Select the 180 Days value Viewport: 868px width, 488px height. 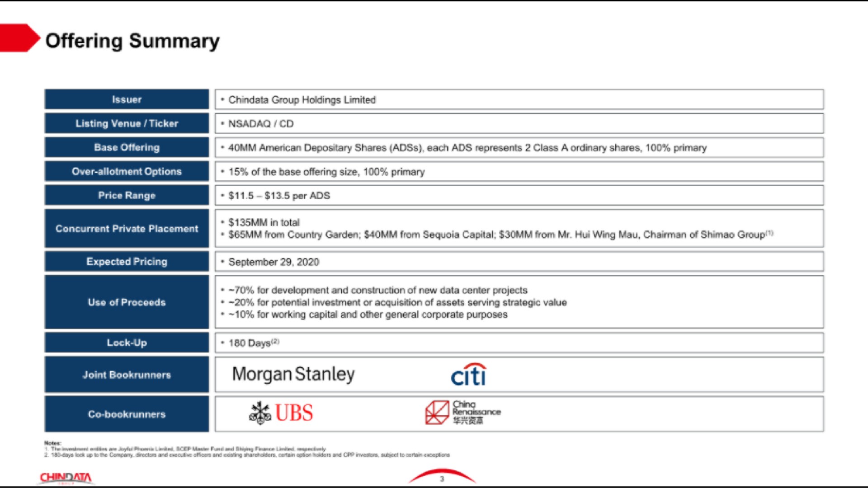point(254,343)
